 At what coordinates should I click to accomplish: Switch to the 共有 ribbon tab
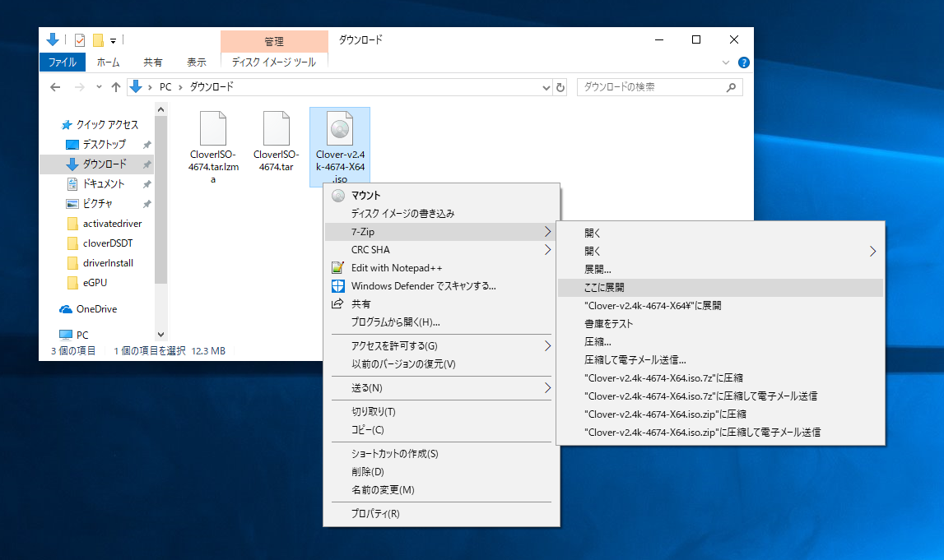coord(153,62)
